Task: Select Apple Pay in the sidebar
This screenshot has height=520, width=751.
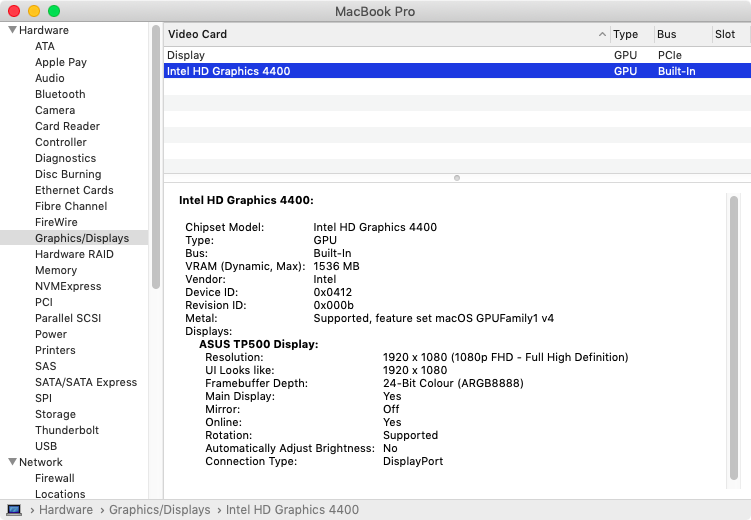Action: click(61, 62)
